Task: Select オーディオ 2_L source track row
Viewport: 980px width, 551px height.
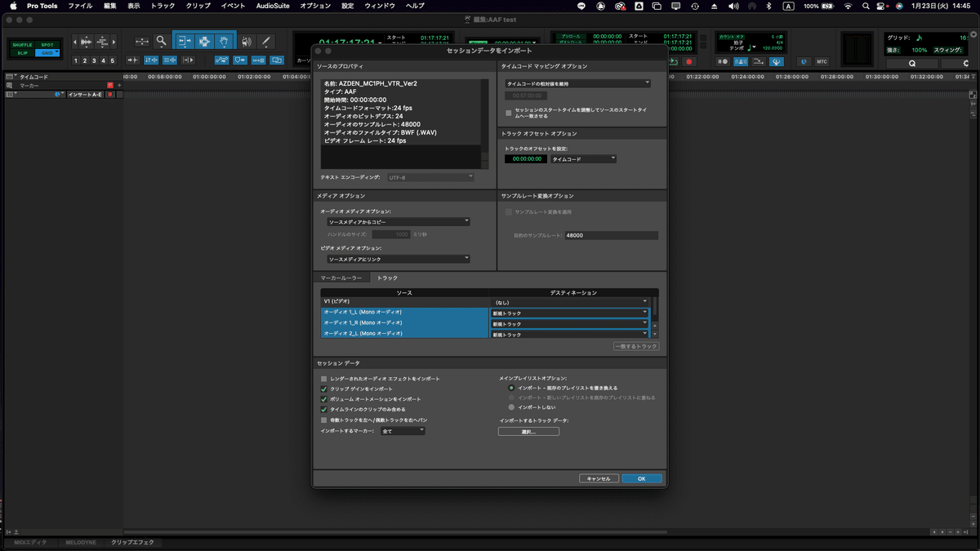Action: [404, 334]
